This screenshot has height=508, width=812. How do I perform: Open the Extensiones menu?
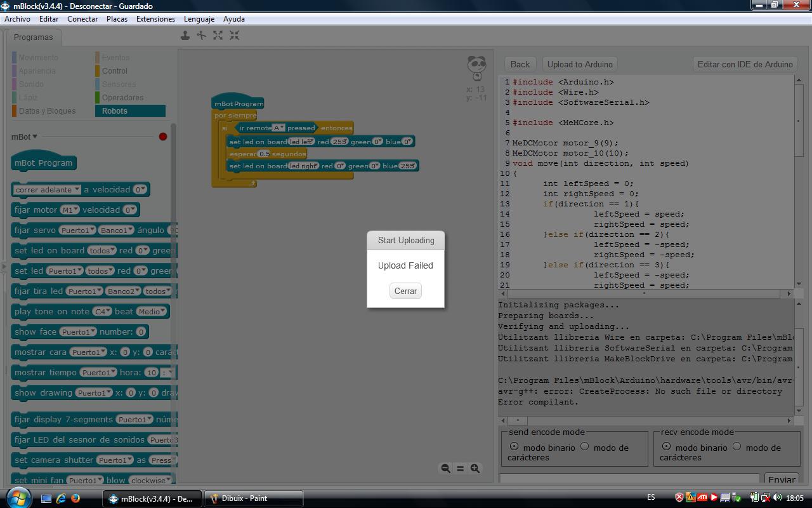(x=155, y=19)
